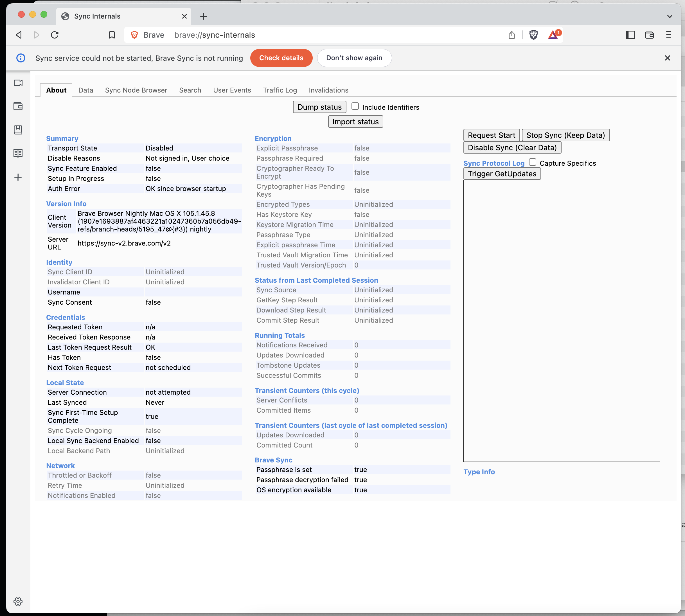
Task: Open the Traffic Log tab
Action: click(x=280, y=90)
